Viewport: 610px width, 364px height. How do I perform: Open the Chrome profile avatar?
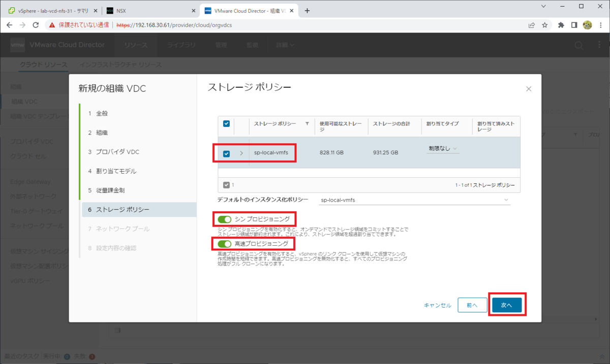click(x=587, y=24)
